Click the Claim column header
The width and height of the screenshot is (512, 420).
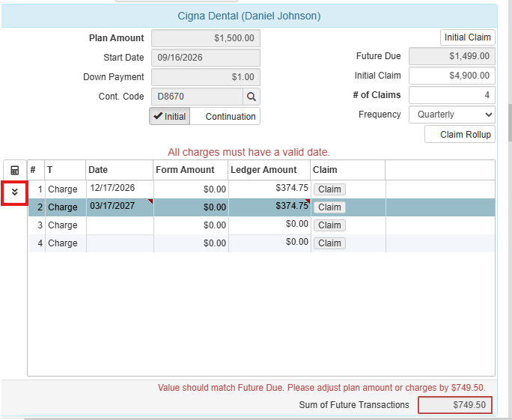pyautogui.click(x=348, y=170)
